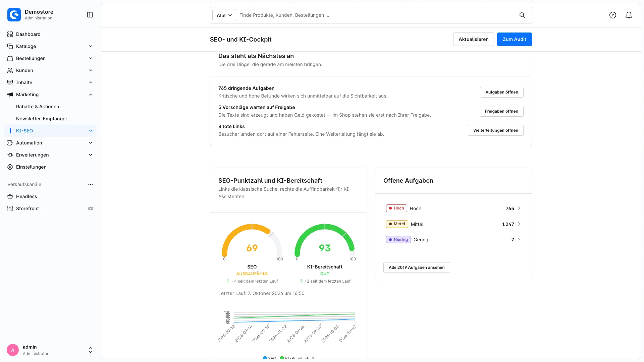Open Einstellungen in the sidebar
The width and height of the screenshot is (644, 362).
click(x=50, y=167)
